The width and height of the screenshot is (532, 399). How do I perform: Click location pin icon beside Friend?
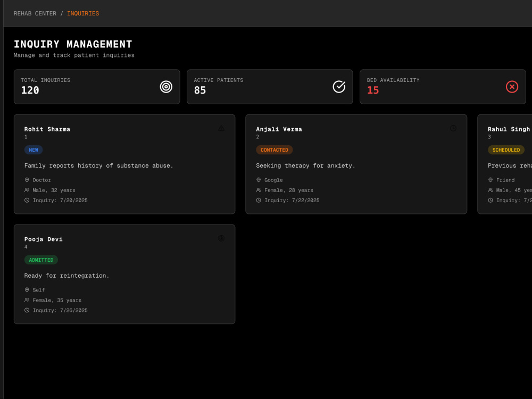click(x=491, y=180)
